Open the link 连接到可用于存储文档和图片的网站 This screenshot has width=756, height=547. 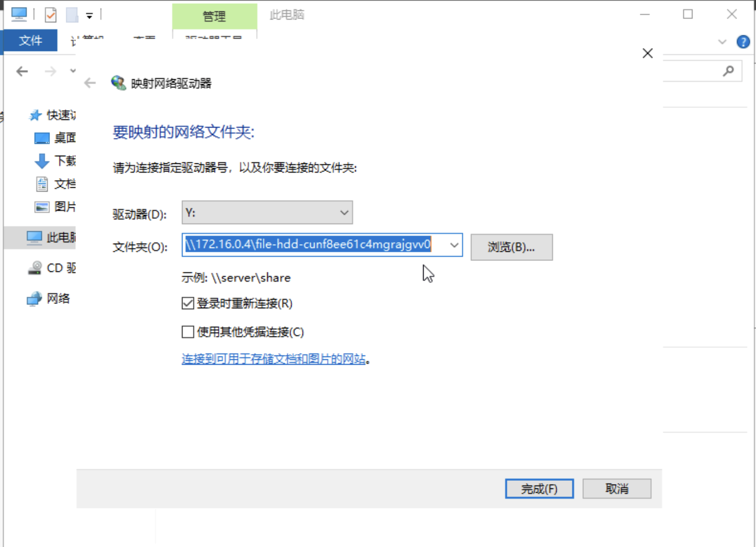pyautogui.click(x=274, y=359)
